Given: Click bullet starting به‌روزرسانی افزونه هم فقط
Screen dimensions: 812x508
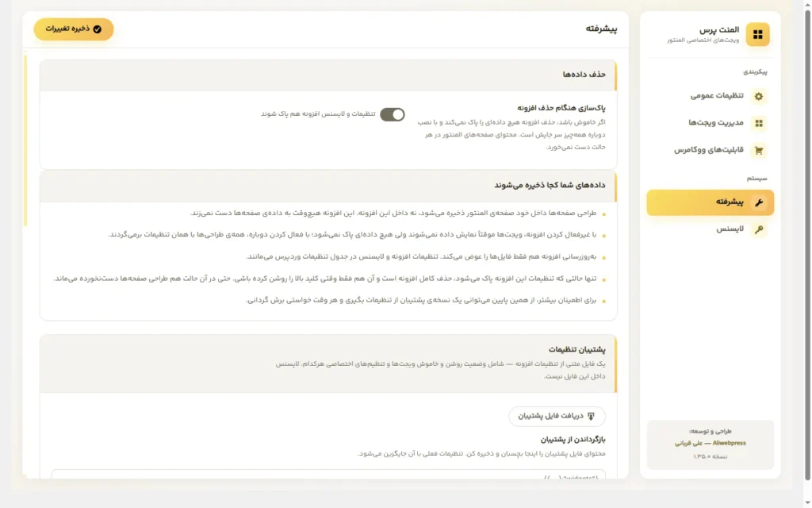Looking at the screenshot, I should (421, 257).
